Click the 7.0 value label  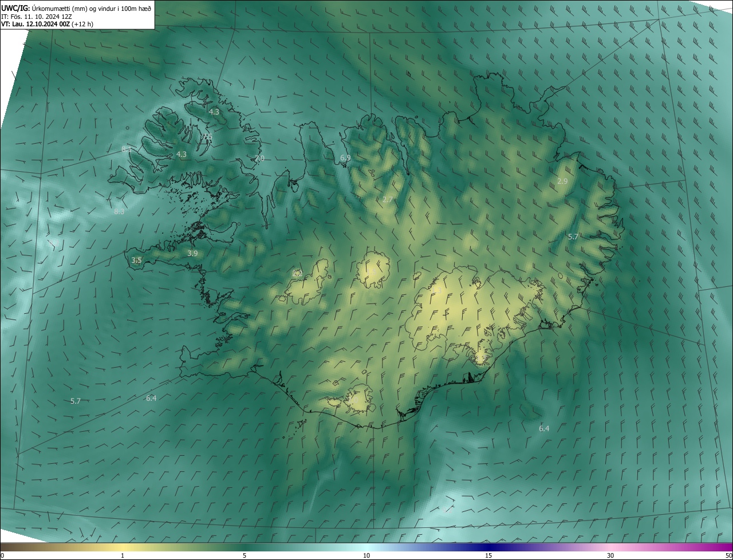[259, 158]
